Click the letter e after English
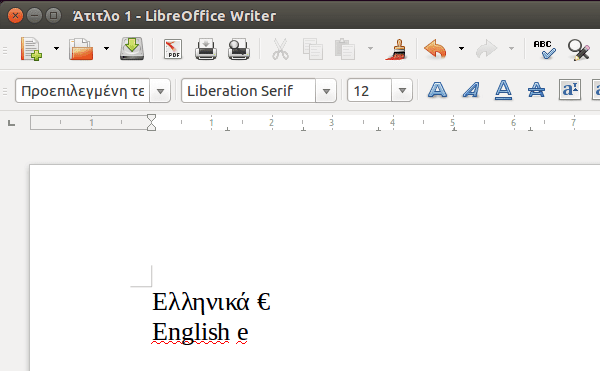The image size is (600, 371). coord(243,333)
